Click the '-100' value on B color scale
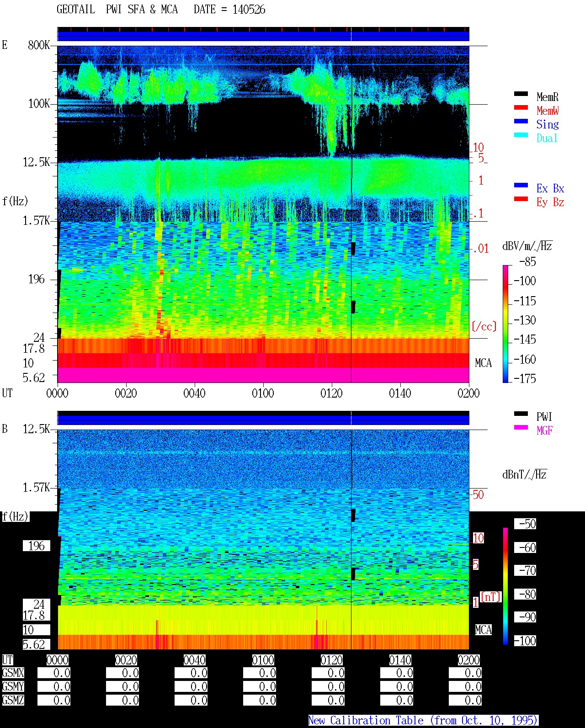585x728 pixels. tap(525, 641)
